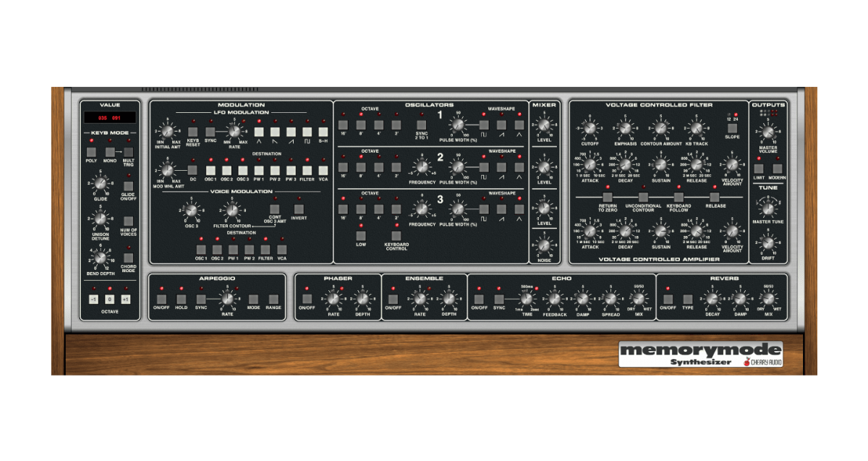Toggle KEYBOARD FOLLOW switch
The width and height of the screenshot is (868, 461).
pos(678,197)
